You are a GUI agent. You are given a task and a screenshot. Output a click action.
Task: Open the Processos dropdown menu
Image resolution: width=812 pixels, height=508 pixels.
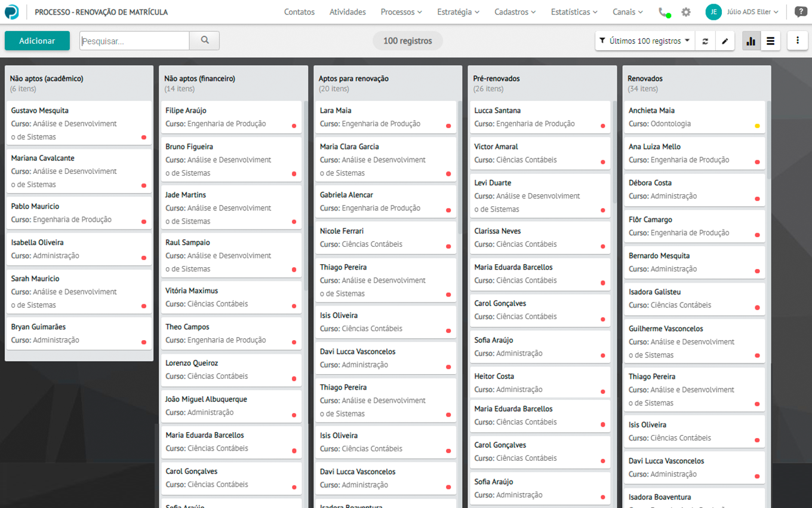pos(401,12)
